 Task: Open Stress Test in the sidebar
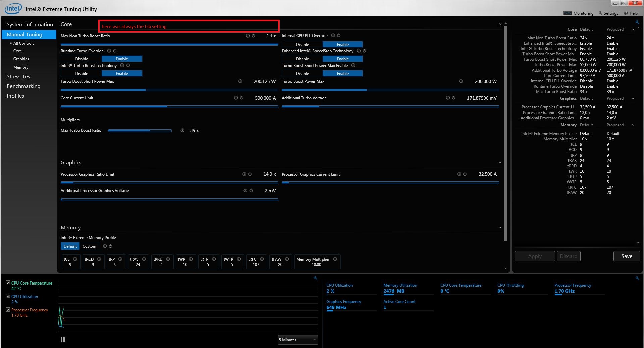(19, 77)
